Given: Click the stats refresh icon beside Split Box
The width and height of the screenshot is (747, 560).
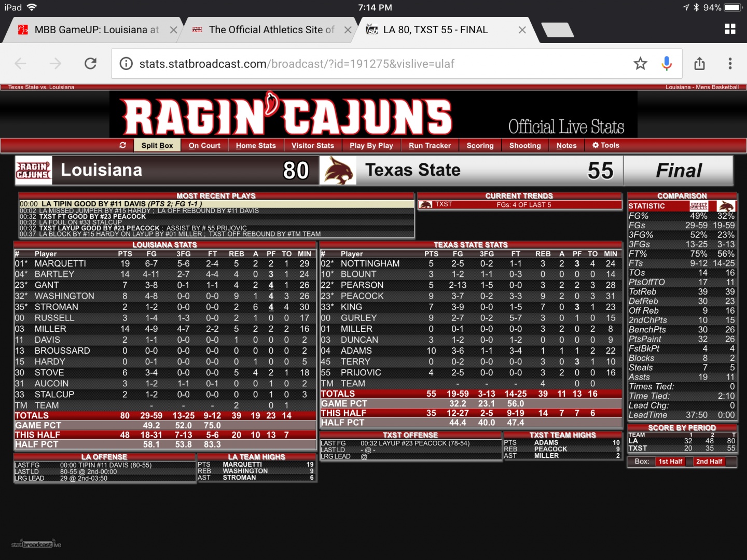Looking at the screenshot, I should tap(122, 145).
